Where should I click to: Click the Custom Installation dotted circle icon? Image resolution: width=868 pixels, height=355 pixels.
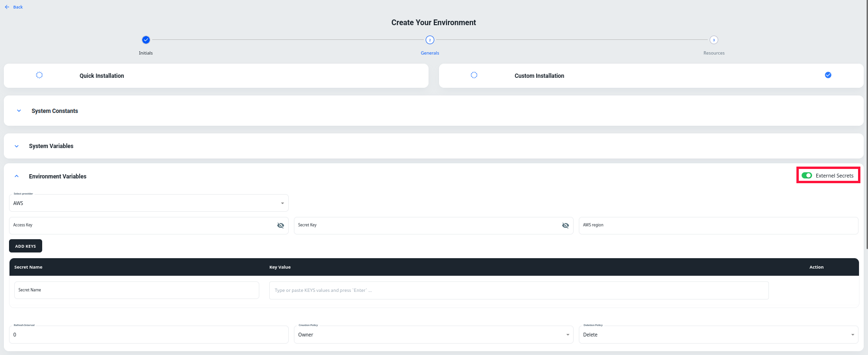474,75
